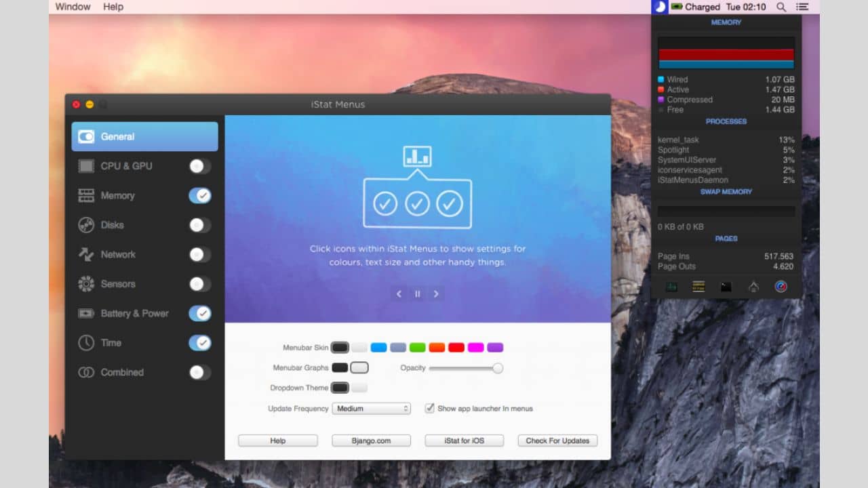Image resolution: width=868 pixels, height=488 pixels.
Task: Click the Wired 1.07 GB memory row
Action: pos(726,80)
